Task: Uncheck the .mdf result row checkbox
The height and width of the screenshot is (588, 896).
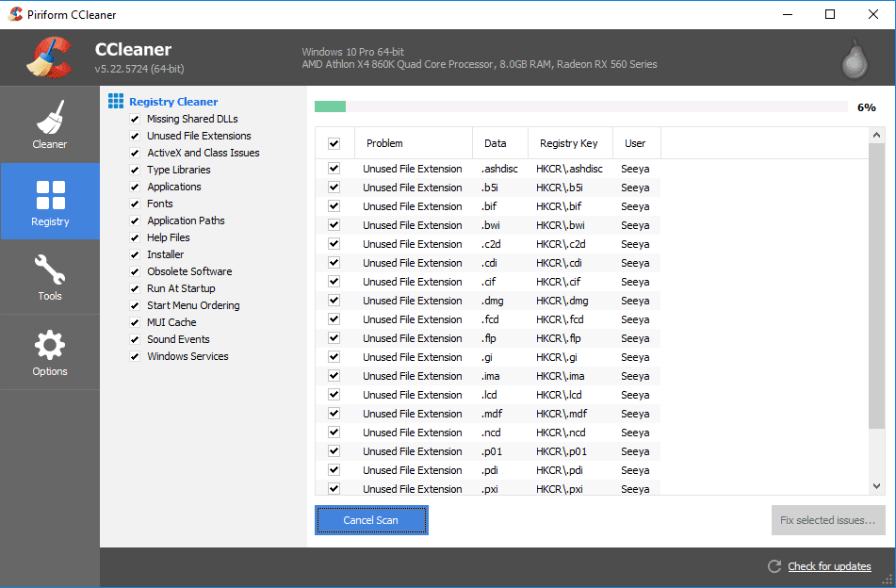Action: 334,414
